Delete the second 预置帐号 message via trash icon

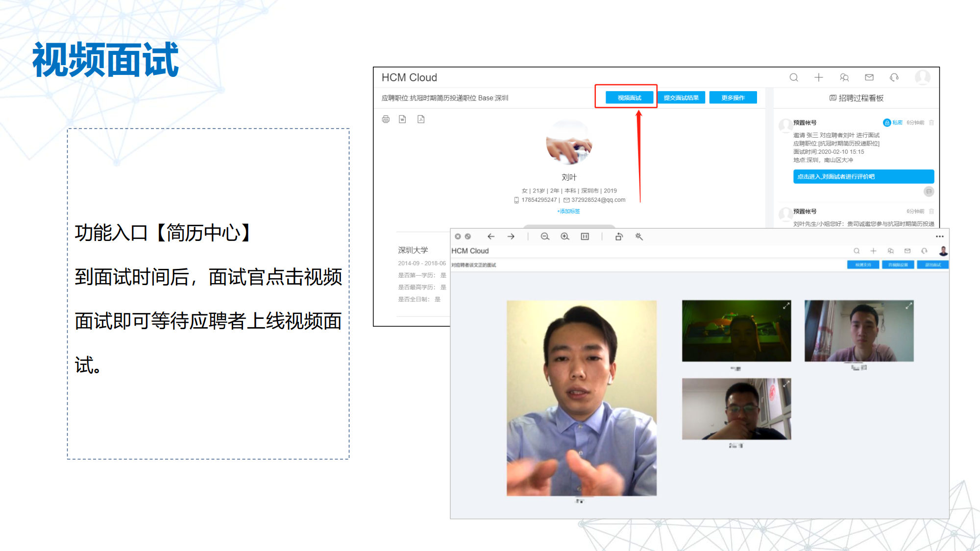931,211
